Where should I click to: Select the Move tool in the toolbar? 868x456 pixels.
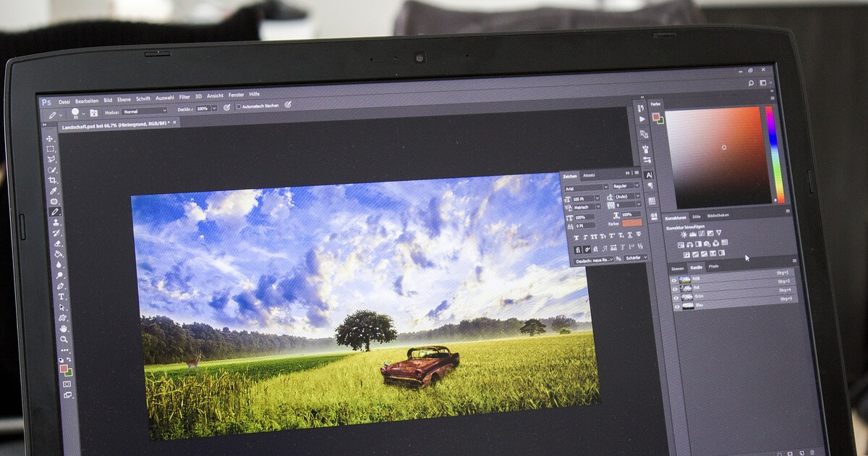click(49, 138)
